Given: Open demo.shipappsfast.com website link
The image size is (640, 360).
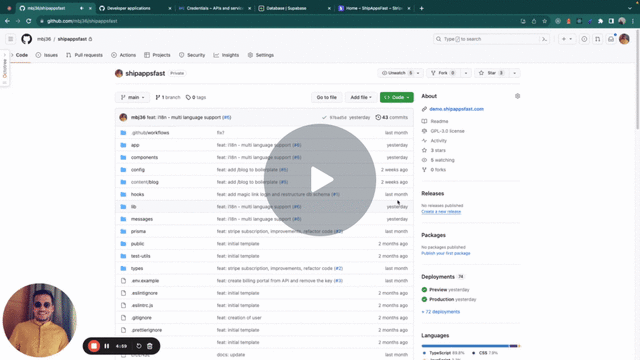Looking at the screenshot, I should pos(456,109).
